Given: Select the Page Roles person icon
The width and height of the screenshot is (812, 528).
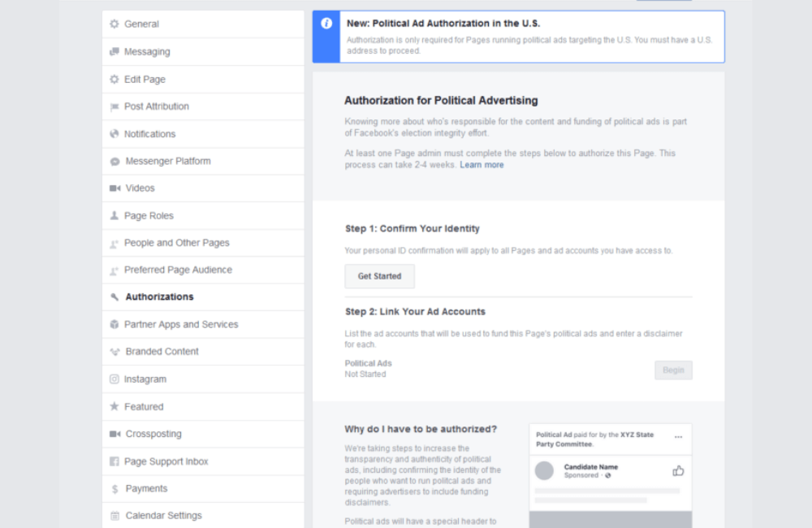Looking at the screenshot, I should 114,215.
